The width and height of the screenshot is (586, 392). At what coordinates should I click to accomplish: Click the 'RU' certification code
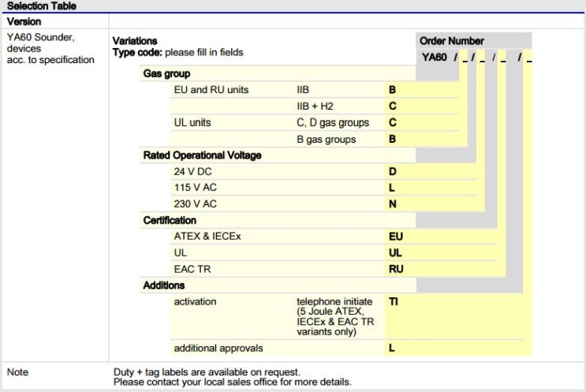point(396,269)
